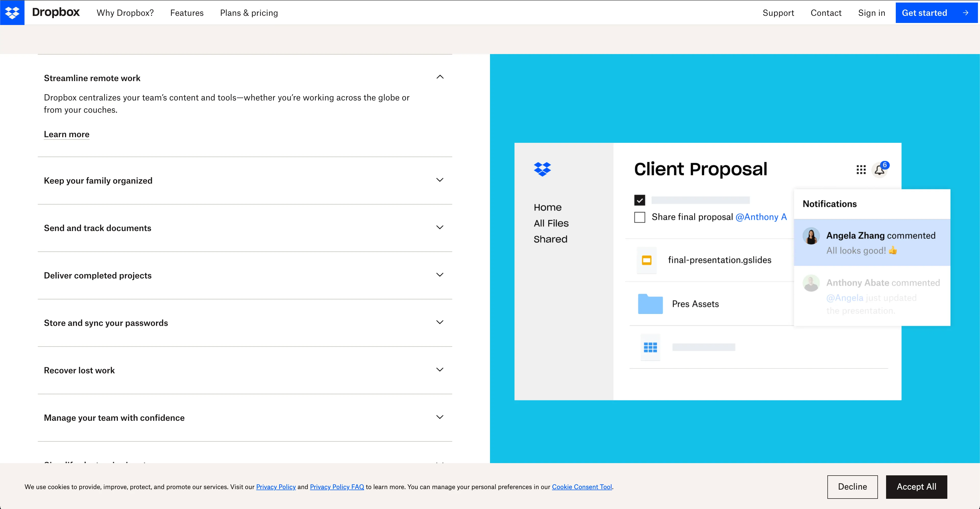Click the Dropbox logo inside Client Proposal mockup
980x509 pixels.
coord(542,169)
